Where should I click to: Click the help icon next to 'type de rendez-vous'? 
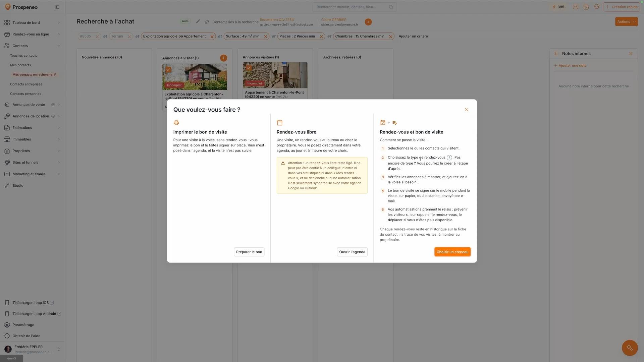tap(449, 158)
